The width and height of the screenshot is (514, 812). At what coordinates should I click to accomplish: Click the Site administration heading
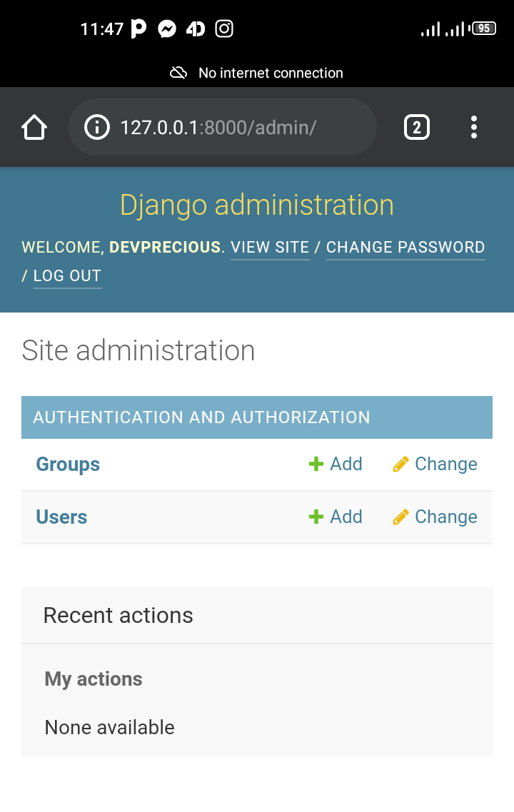point(138,350)
